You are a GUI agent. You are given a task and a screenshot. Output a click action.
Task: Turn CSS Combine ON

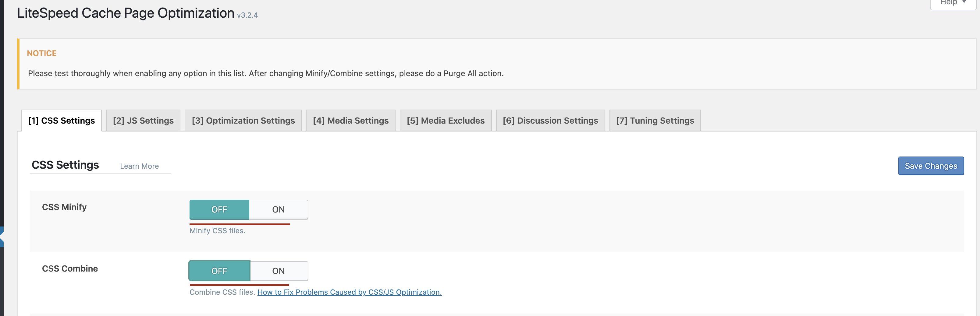pyautogui.click(x=279, y=271)
